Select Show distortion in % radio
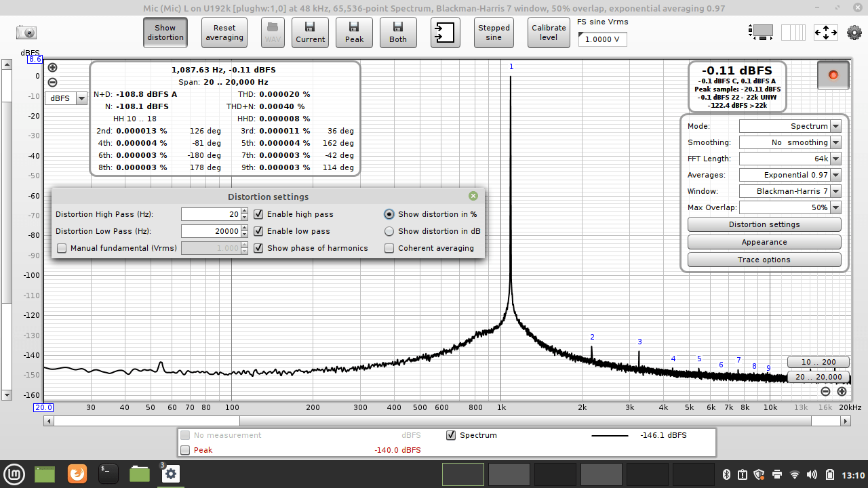The height and width of the screenshot is (488, 868). pyautogui.click(x=389, y=214)
